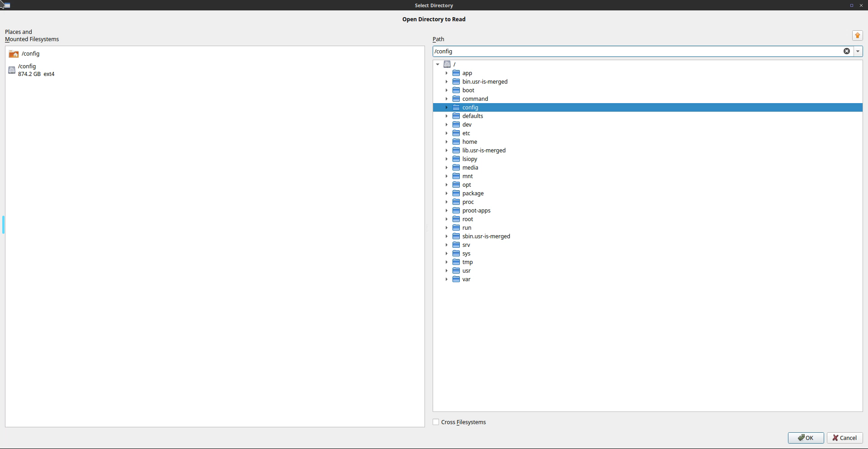Expand the config folder tree node

pyautogui.click(x=446, y=108)
